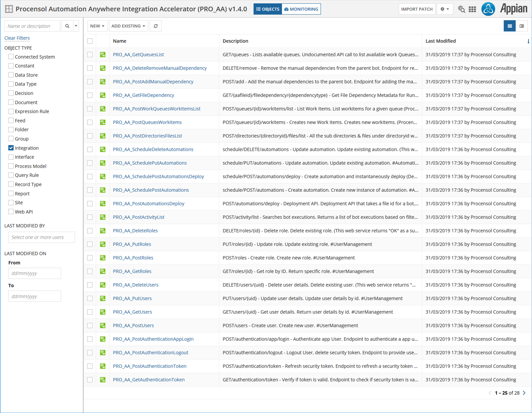The width and height of the screenshot is (532, 413).
Task: Open PRO_AA_PostAuthenticationToken integration
Action: (x=150, y=366)
